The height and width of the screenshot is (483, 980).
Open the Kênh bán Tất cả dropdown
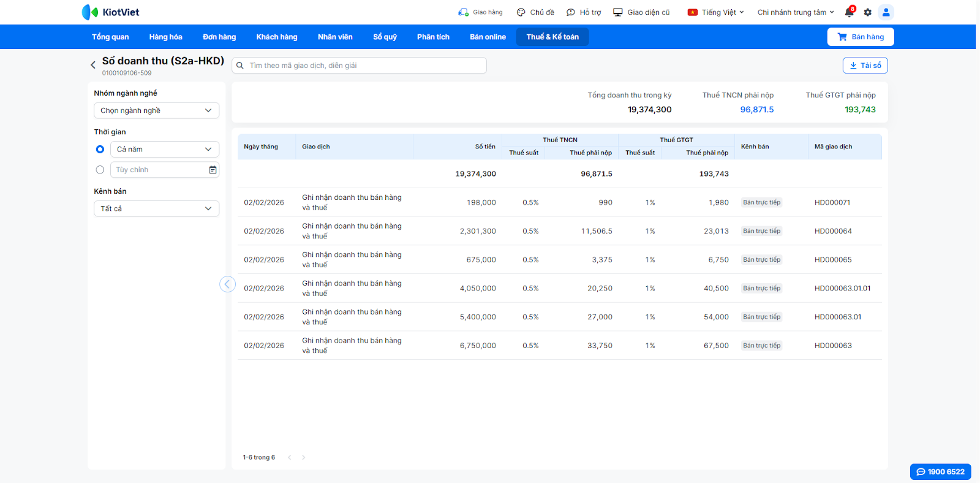click(156, 208)
